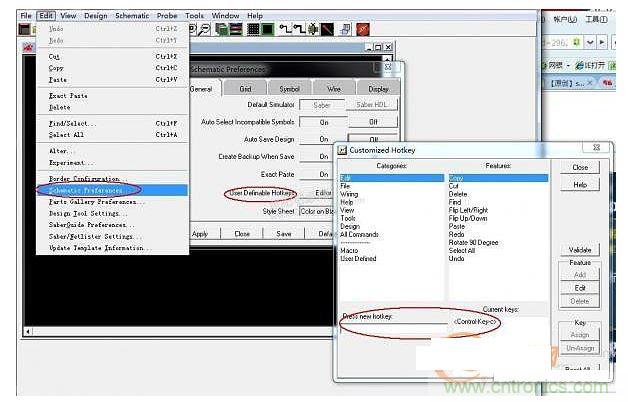Click the zoom magnifier icon in the toolbar

click(204, 30)
